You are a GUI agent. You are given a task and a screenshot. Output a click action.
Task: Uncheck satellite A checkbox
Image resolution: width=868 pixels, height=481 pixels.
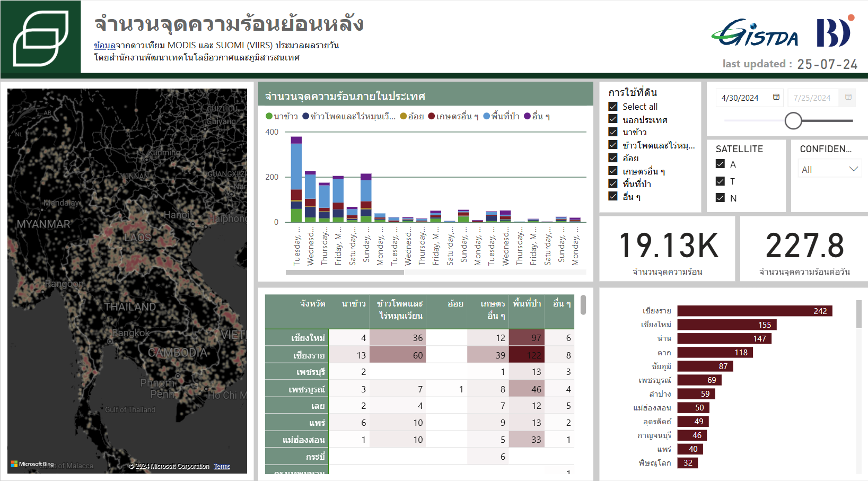click(x=720, y=164)
